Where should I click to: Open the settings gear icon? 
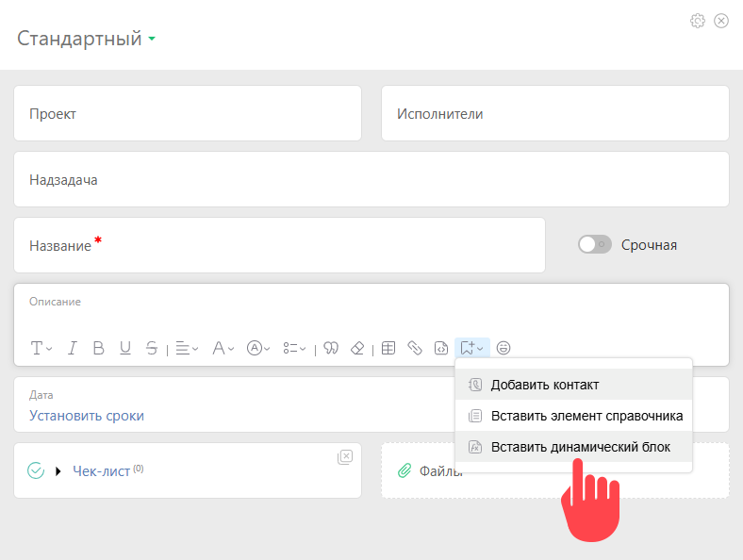(x=697, y=21)
